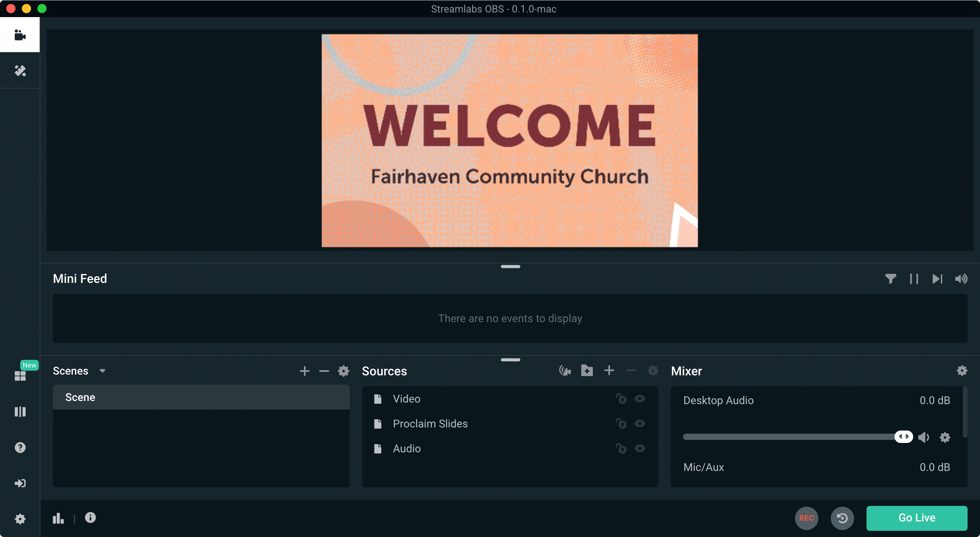Click the Desktop Audio volume slider

click(798, 437)
